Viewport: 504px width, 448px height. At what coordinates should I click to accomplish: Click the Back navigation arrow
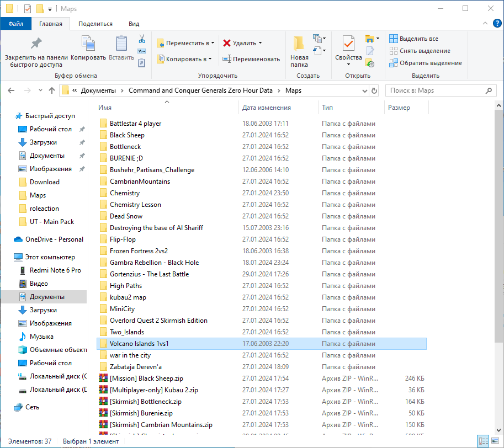coord(11,90)
